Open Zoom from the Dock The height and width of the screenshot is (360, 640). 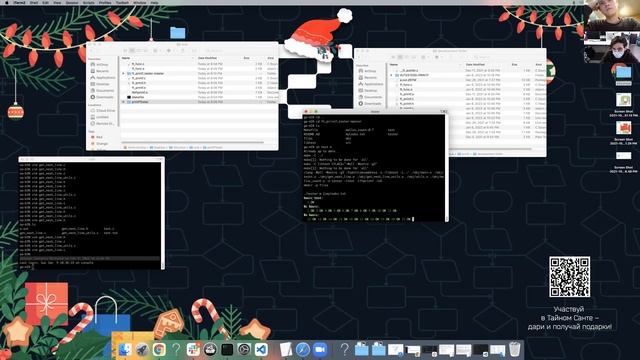coord(320,350)
